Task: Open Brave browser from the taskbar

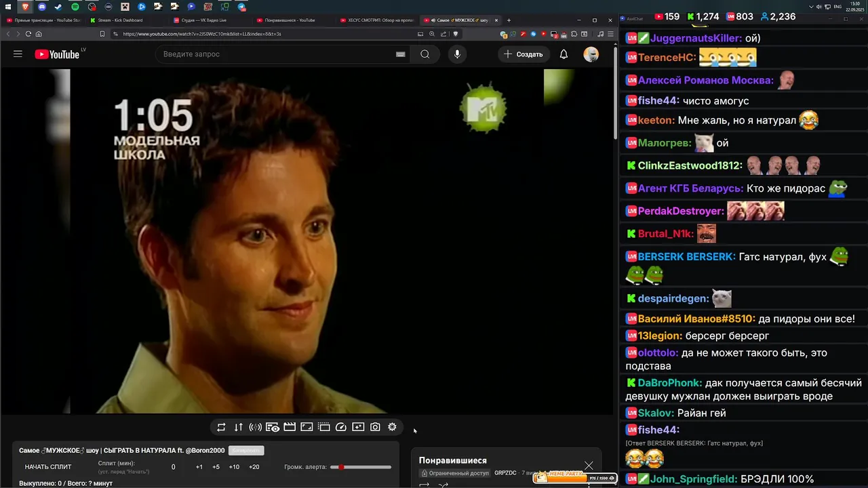Action: [25, 7]
